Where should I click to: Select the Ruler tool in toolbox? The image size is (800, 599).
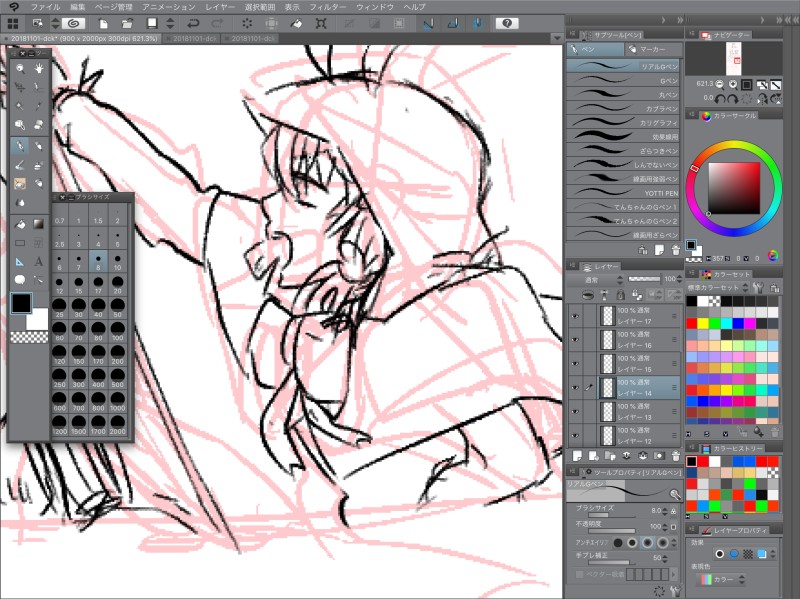(x=20, y=262)
